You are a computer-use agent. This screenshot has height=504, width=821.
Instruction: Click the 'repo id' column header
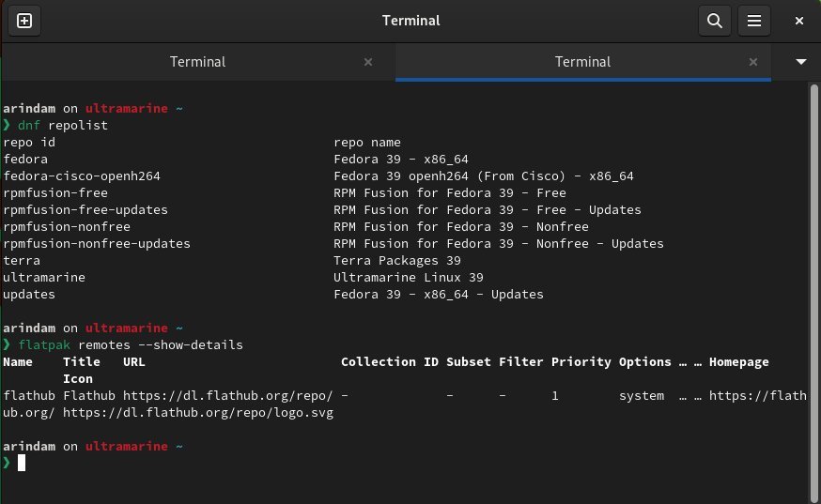(x=29, y=142)
